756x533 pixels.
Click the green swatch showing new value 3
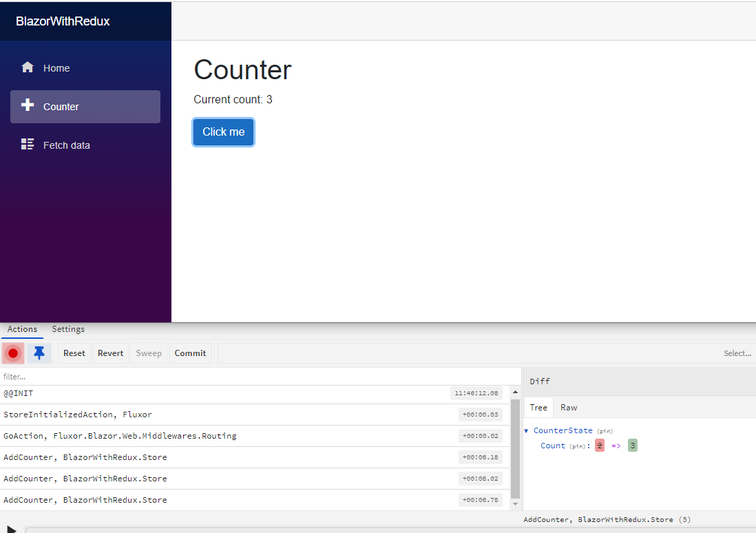pos(633,446)
